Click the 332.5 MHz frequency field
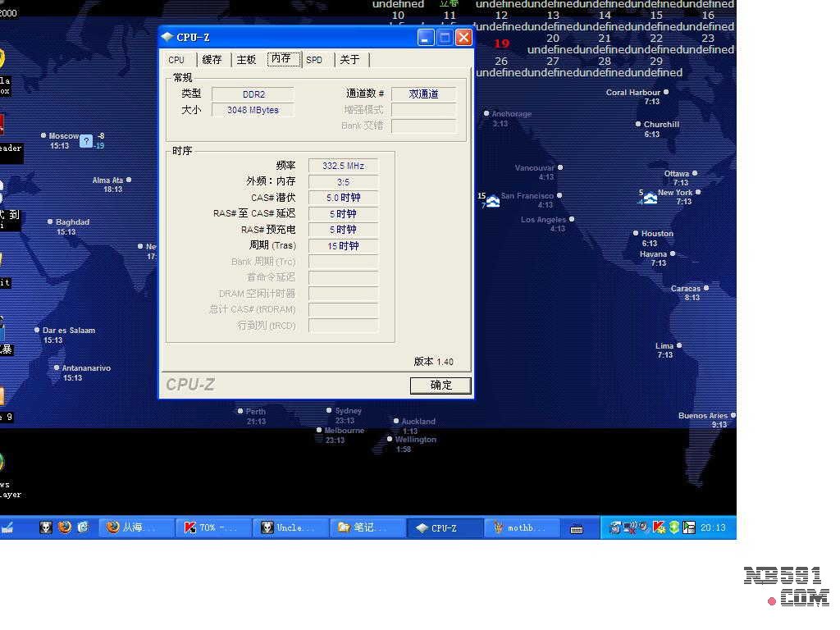This screenshot has height=630, width=840. coord(343,166)
